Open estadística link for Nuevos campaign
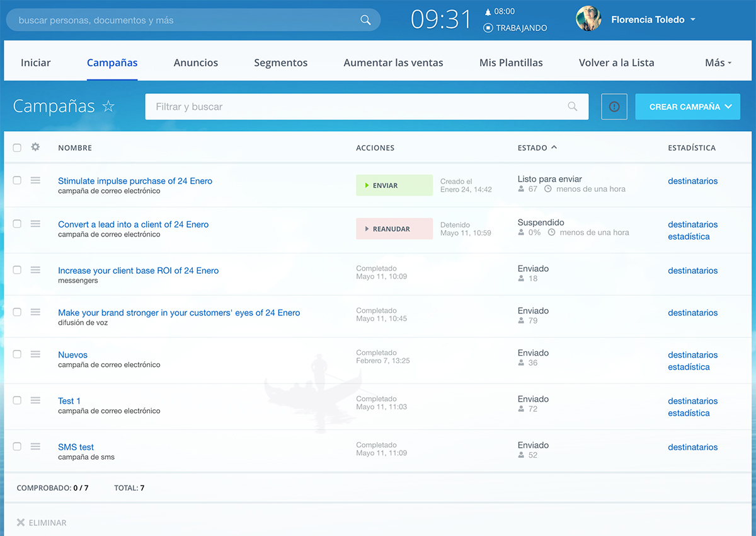Image resolution: width=756 pixels, height=536 pixels. (x=689, y=367)
